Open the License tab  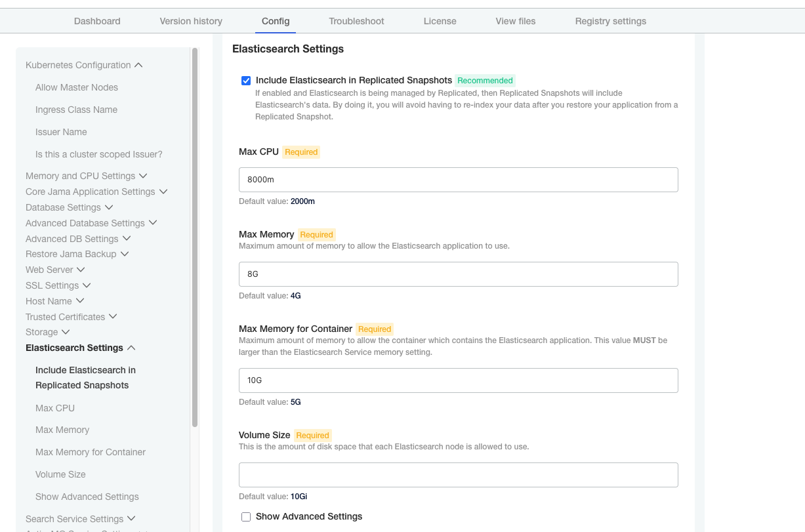(x=440, y=21)
